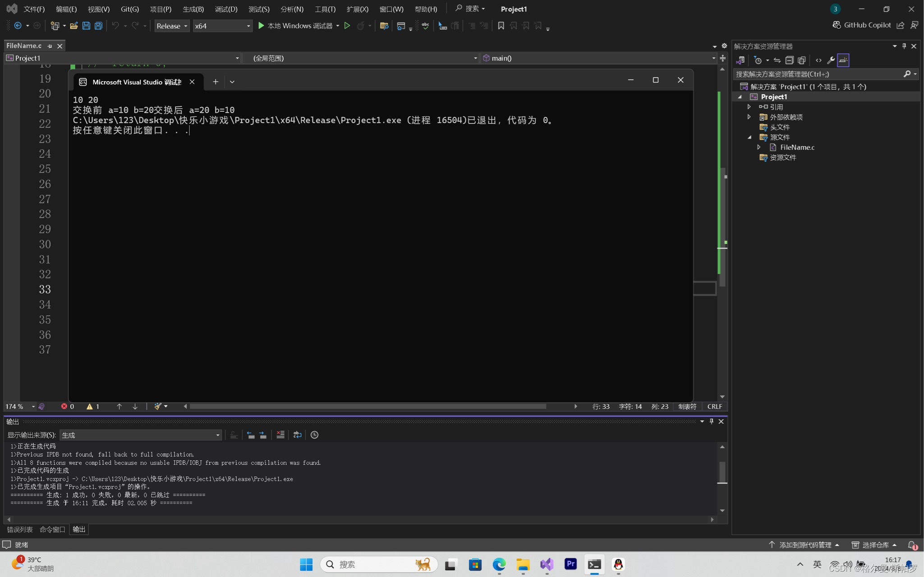Click the warning count indicator showing 1
924x577 pixels.
tap(93, 407)
